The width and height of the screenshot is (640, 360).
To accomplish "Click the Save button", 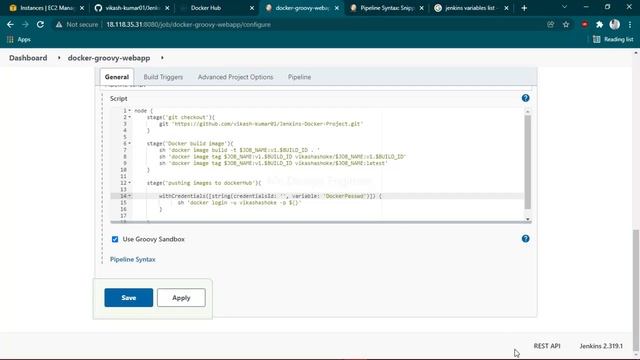I will [x=129, y=298].
